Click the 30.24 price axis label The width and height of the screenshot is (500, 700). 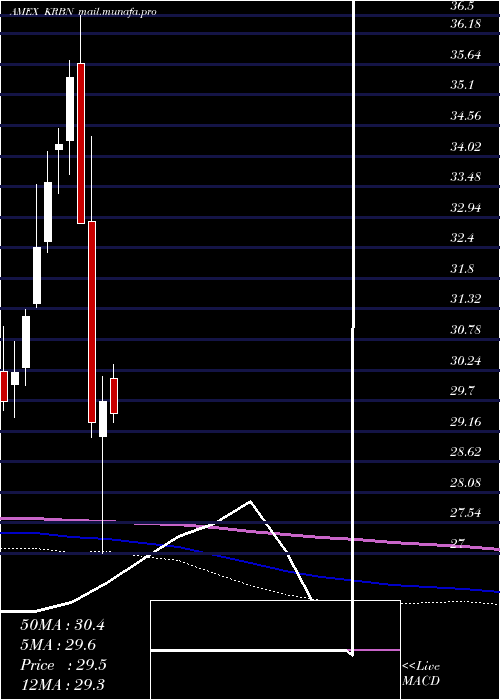click(x=465, y=360)
